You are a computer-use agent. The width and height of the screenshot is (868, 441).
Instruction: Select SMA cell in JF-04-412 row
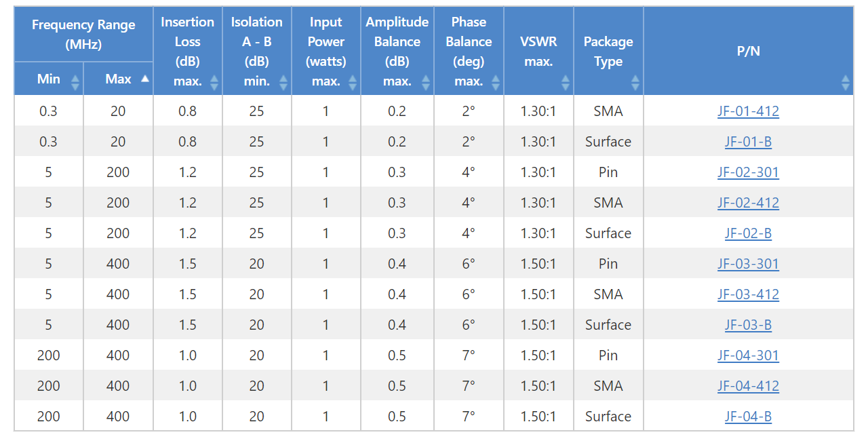pos(608,386)
